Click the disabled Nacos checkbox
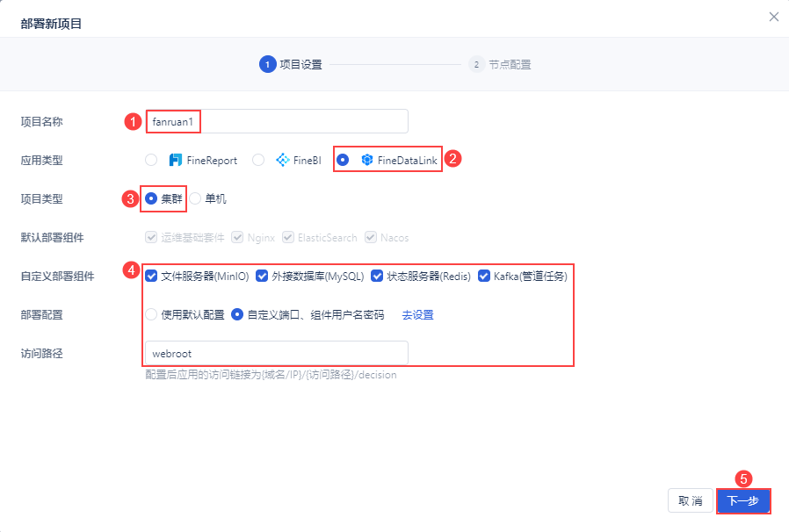Image resolution: width=789 pixels, height=532 pixels. click(x=371, y=237)
